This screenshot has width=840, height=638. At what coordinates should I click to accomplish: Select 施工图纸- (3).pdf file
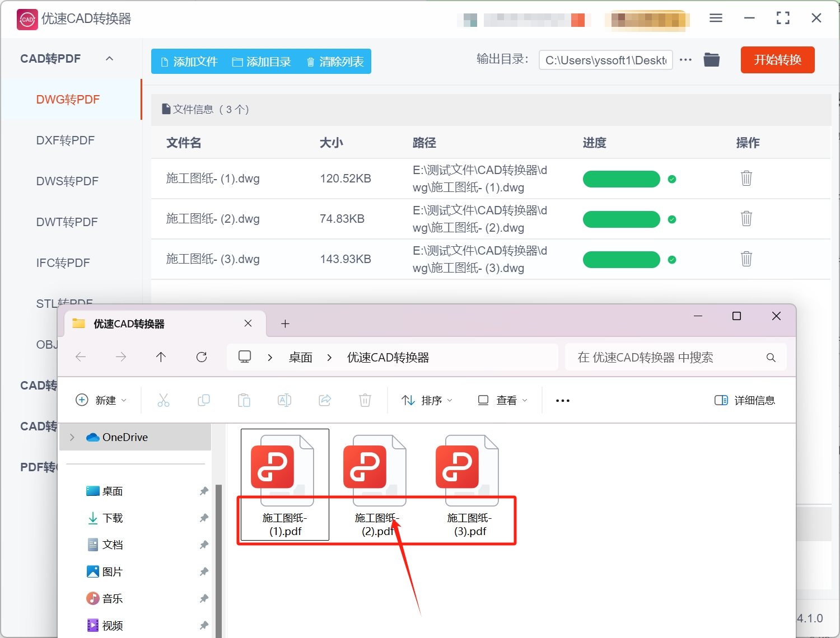point(469,485)
